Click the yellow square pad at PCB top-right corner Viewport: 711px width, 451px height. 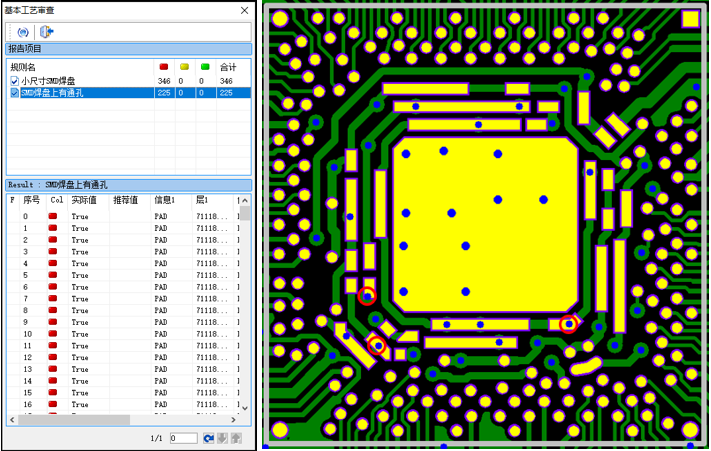[691, 19]
